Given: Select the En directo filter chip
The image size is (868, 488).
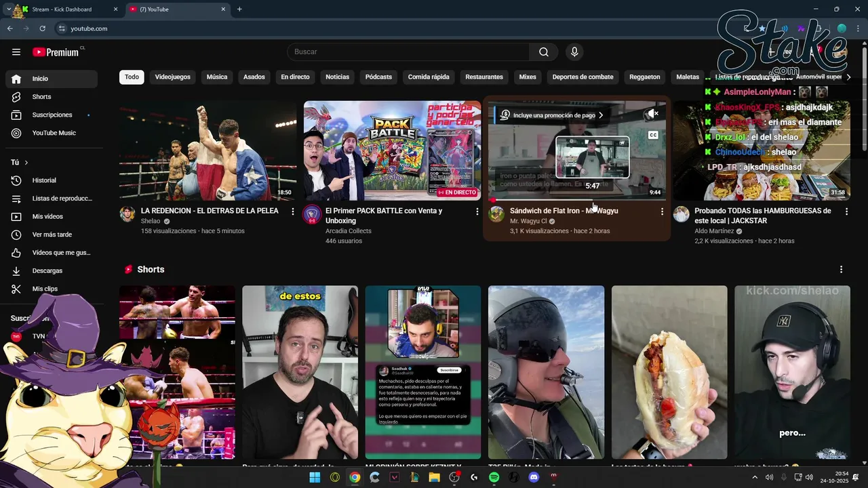Looking at the screenshot, I should (295, 77).
